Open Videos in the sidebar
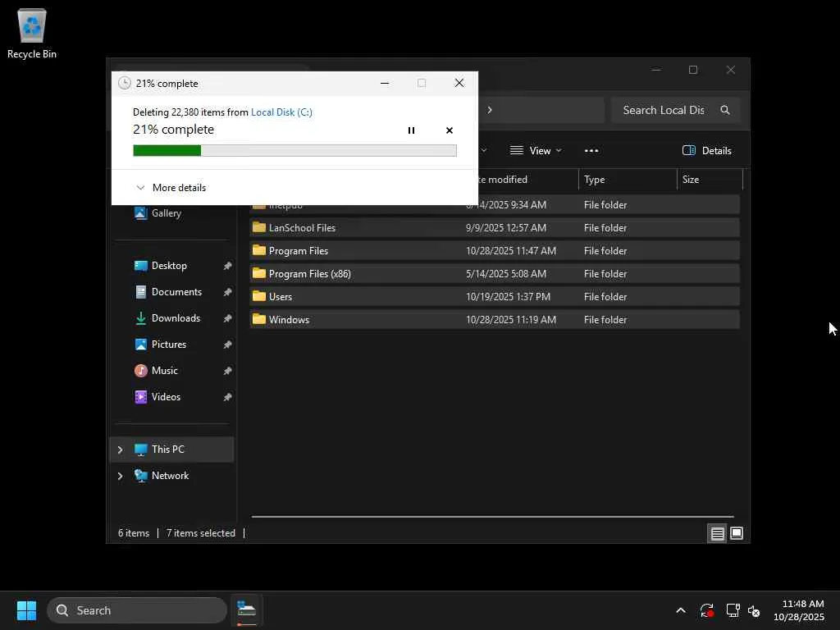Screen dimensions: 840x630 (166, 397)
